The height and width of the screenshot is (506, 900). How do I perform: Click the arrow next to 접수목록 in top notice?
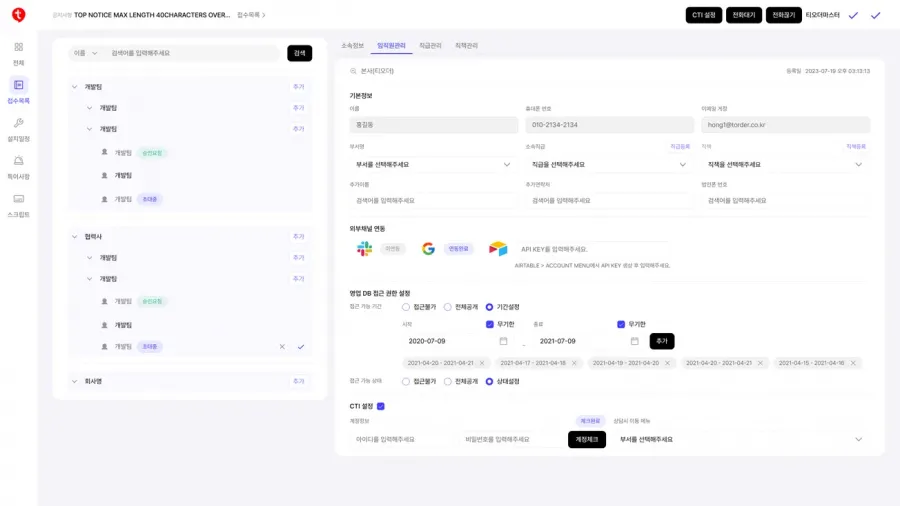tap(263, 15)
